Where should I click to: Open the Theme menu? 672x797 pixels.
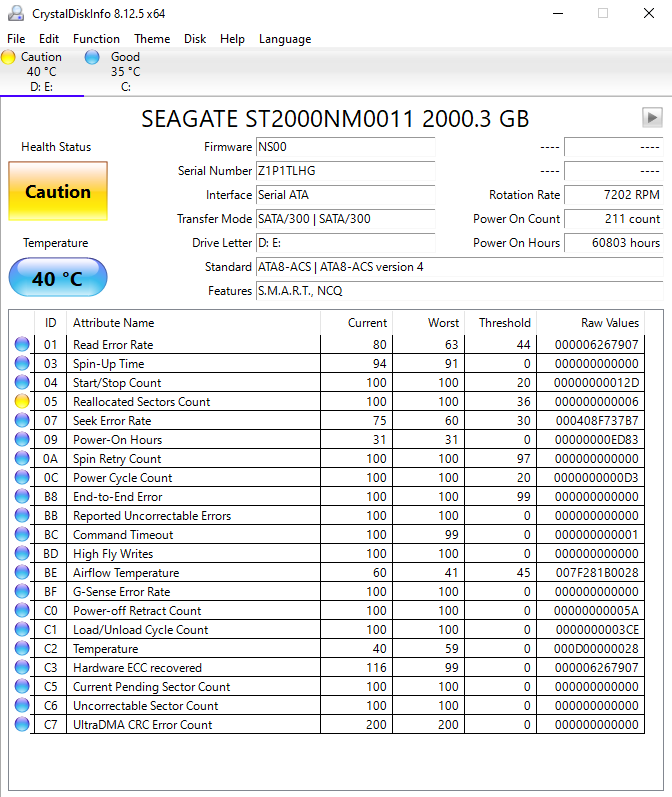tap(152, 39)
